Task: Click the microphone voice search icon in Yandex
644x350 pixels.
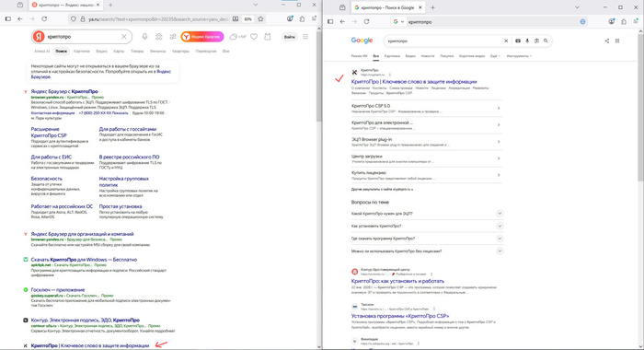Action: coord(144,37)
